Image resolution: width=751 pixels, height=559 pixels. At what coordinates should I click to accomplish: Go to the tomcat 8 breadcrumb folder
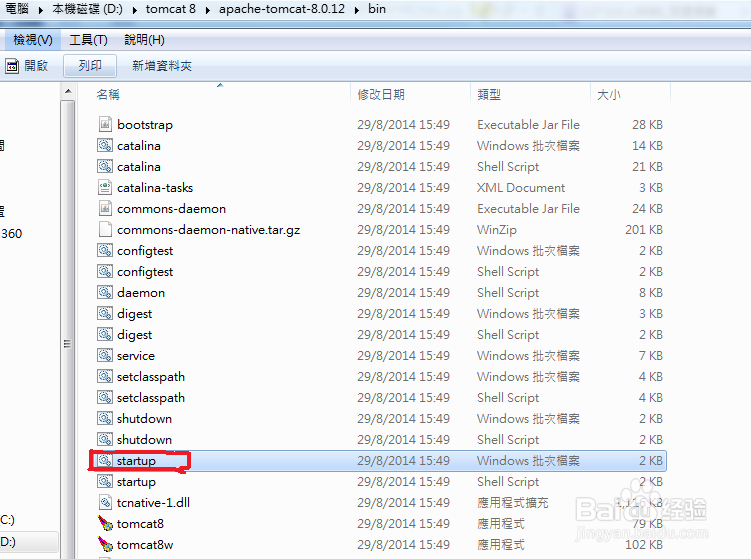[171, 9]
